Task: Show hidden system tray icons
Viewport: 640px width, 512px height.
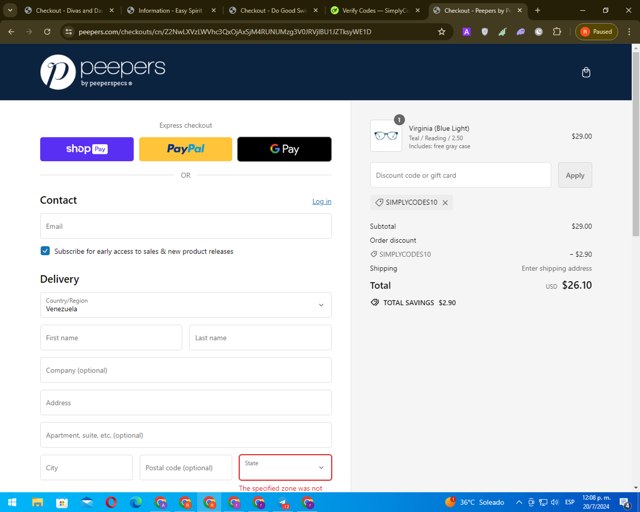Action: pos(519,502)
